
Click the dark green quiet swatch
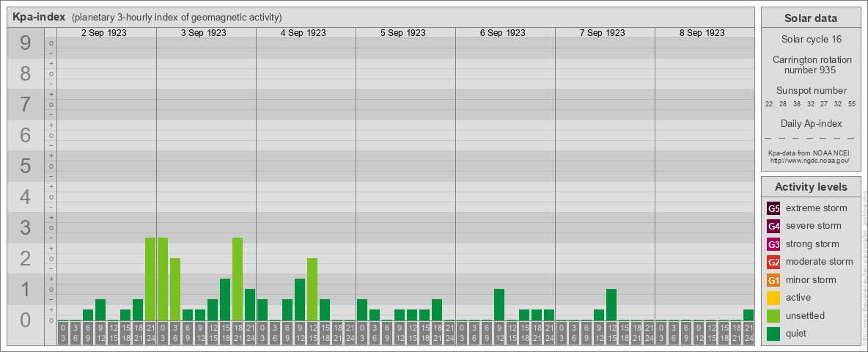tap(773, 334)
